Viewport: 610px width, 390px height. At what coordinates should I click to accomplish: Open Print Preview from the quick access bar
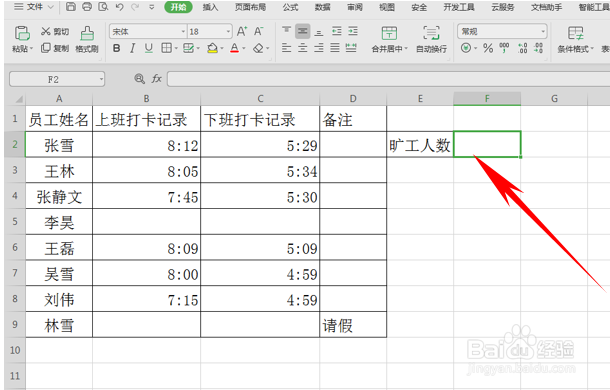click(x=103, y=7)
